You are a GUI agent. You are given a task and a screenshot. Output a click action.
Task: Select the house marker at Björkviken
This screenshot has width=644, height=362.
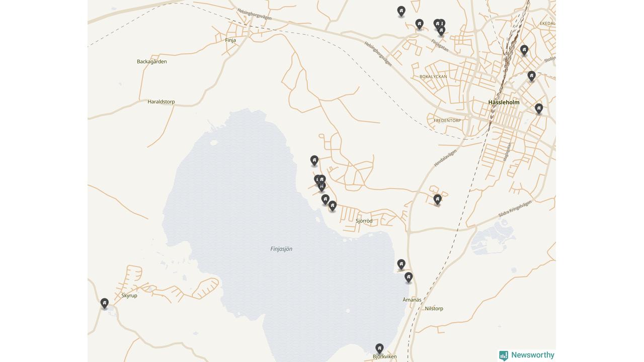379,348
